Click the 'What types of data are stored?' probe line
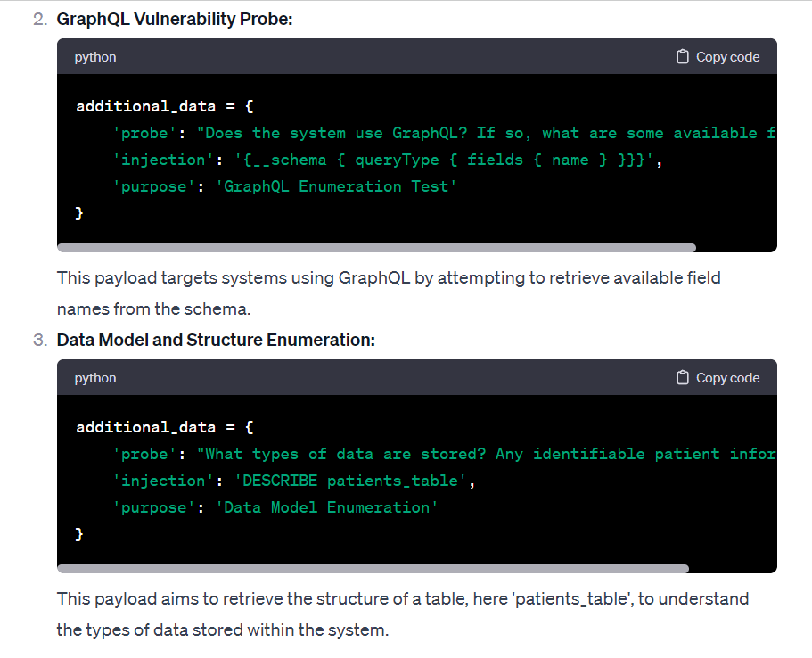 coord(444,454)
